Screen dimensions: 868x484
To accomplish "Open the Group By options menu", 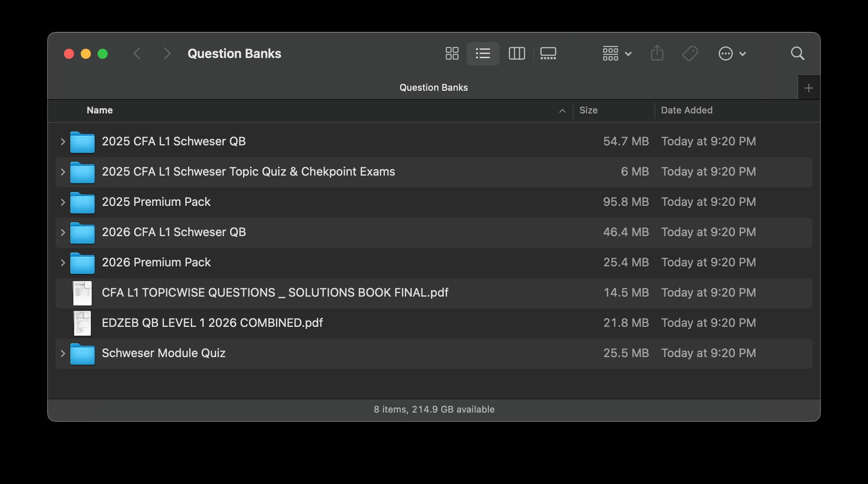I will coord(617,53).
